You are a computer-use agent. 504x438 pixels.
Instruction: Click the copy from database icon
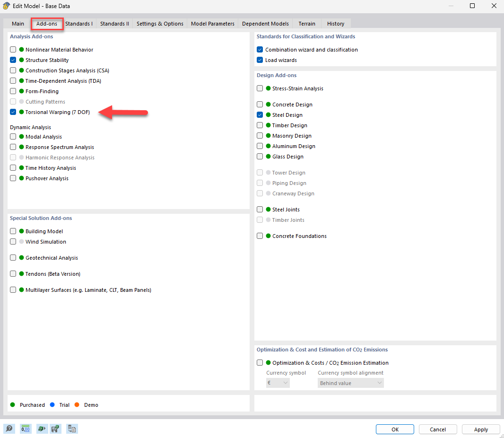coord(71,429)
